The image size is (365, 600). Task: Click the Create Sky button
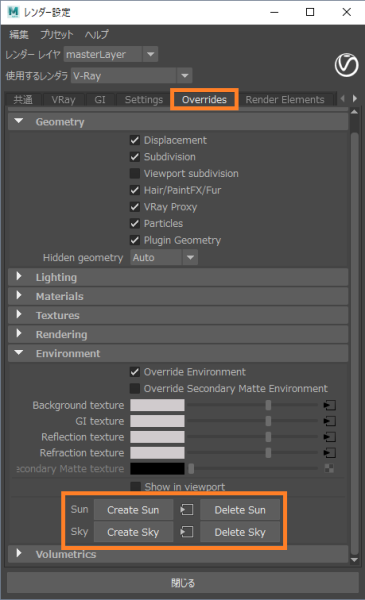click(133, 532)
